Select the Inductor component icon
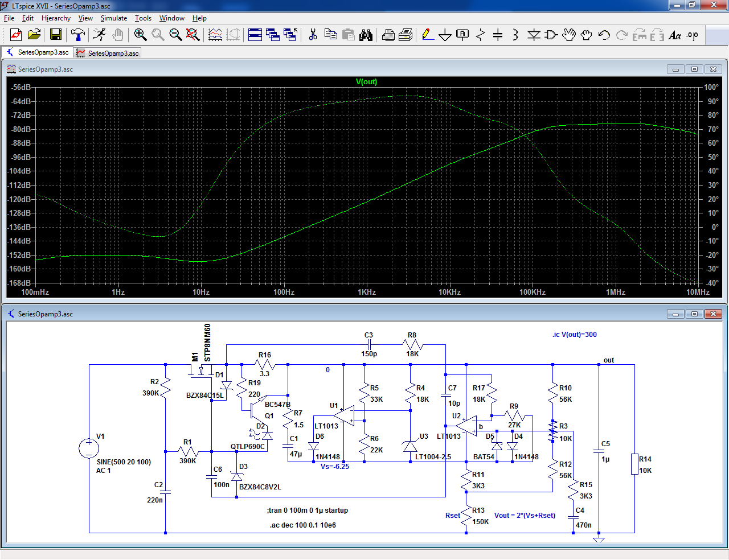The width and height of the screenshot is (729, 560). click(515, 35)
